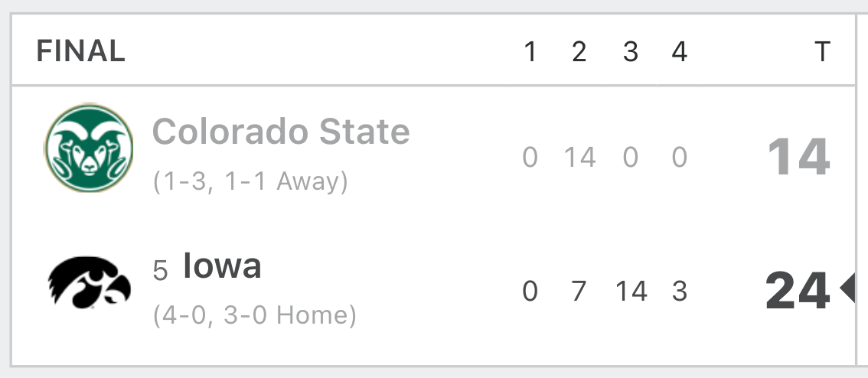This screenshot has width=868, height=378.
Task: Select the quarter 2 column header
Action: click(x=579, y=52)
